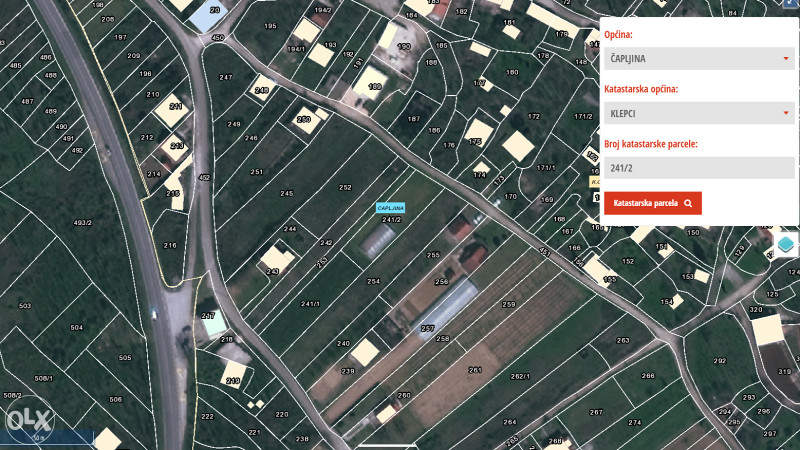Select the blue ČAPLJINA label on the map

coord(390,208)
